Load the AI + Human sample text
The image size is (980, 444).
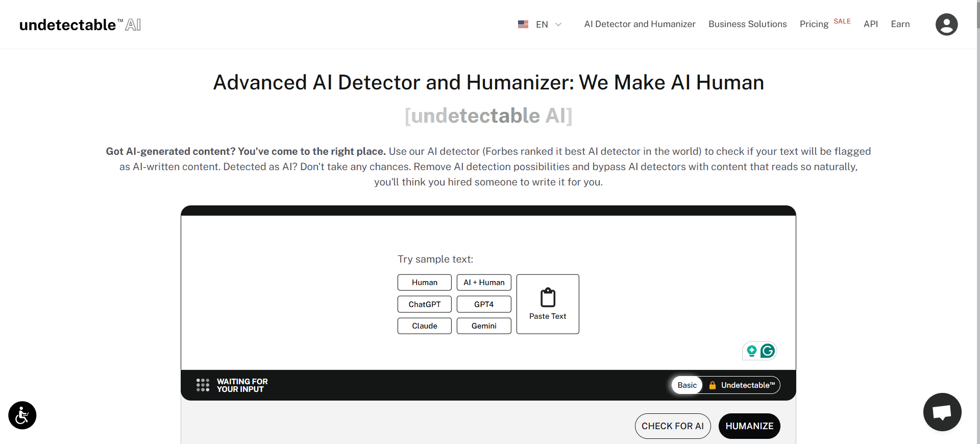coord(484,283)
